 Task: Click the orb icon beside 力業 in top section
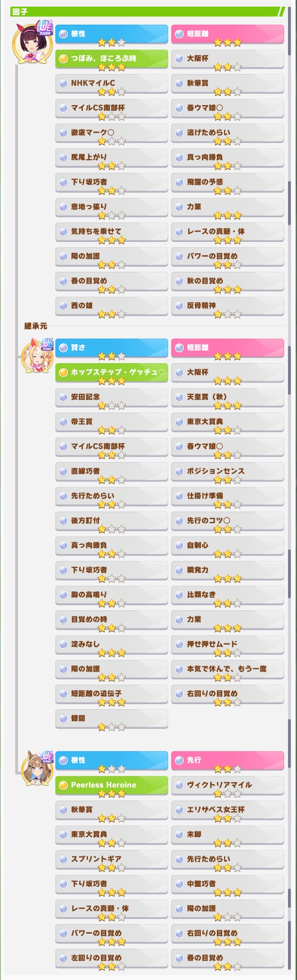[179, 207]
